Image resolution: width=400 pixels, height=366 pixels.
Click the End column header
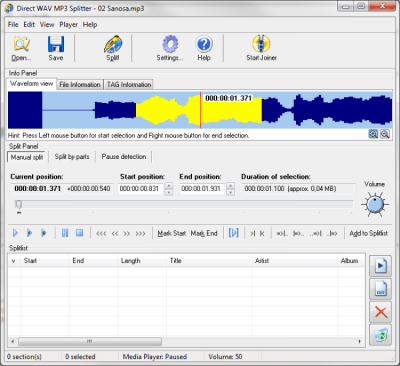click(94, 261)
